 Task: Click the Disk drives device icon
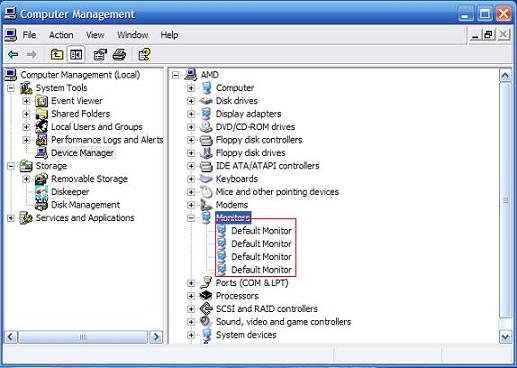(x=206, y=101)
